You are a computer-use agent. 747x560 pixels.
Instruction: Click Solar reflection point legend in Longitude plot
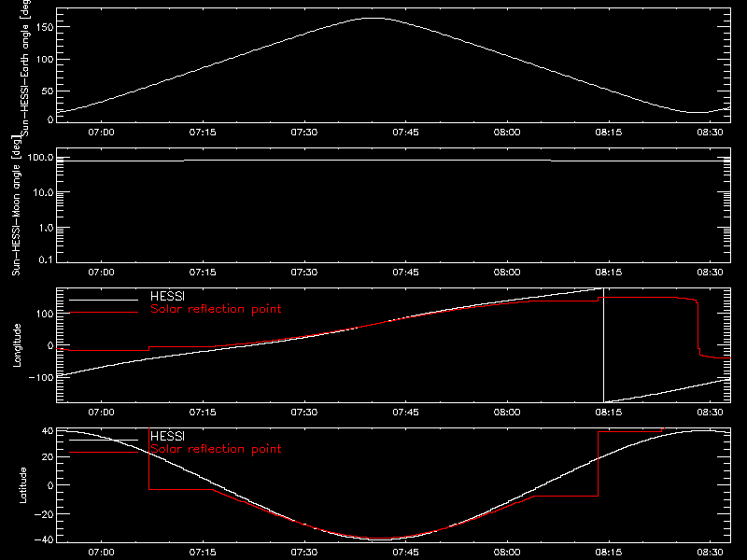click(216, 309)
